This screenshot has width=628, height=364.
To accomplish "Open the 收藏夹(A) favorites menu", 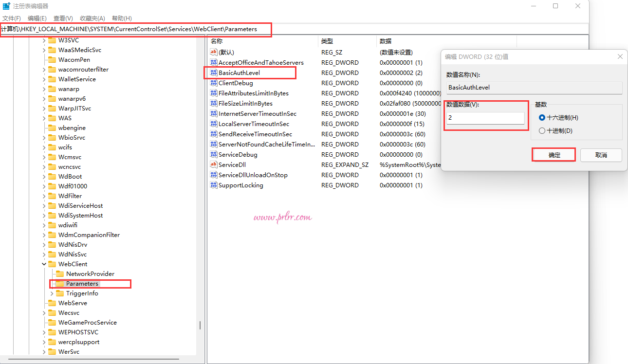I will pos(92,18).
